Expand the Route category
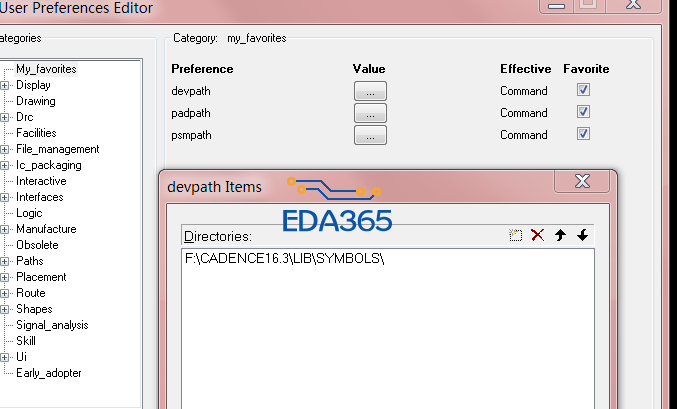The width and height of the screenshot is (677, 409). [4, 293]
